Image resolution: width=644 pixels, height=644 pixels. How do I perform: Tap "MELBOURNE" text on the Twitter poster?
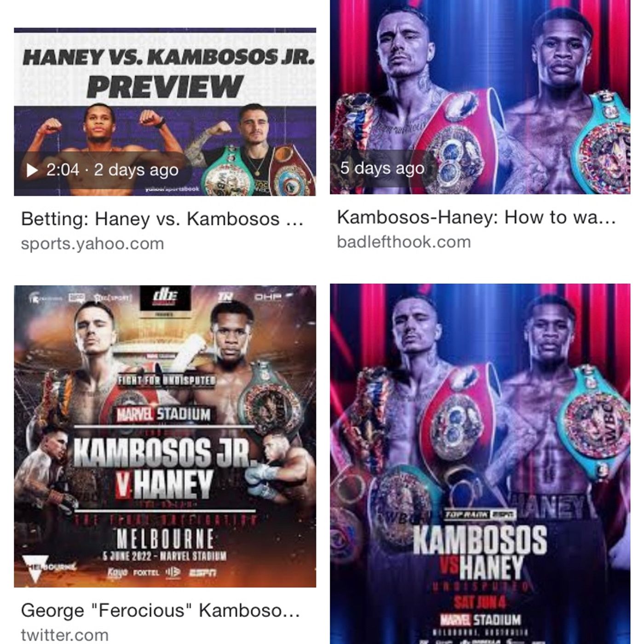[165, 539]
